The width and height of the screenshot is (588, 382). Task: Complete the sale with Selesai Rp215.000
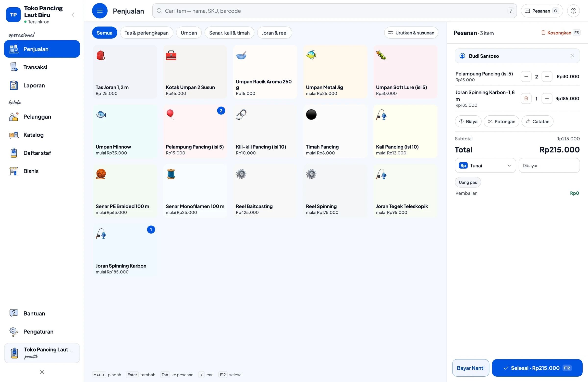point(537,368)
